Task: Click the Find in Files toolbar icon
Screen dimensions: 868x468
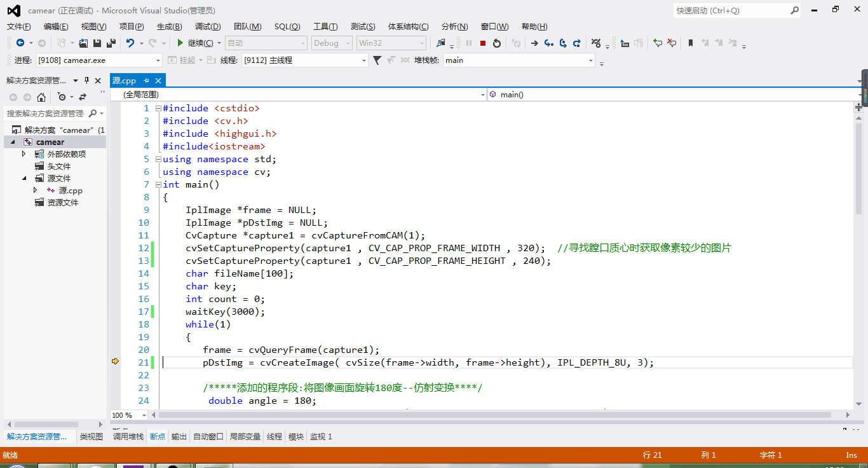Action: pos(441,43)
